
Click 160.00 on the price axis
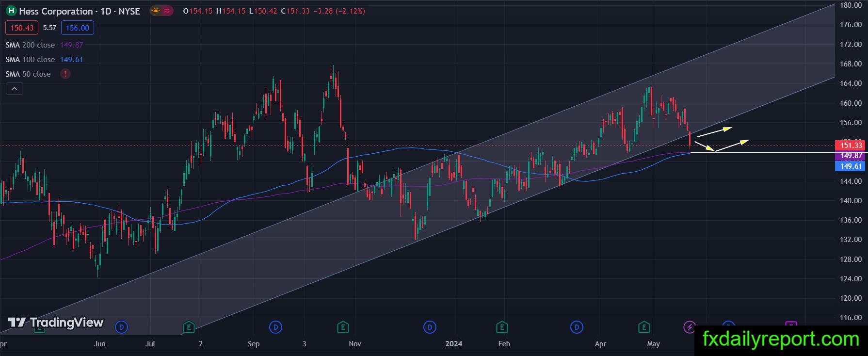point(851,103)
